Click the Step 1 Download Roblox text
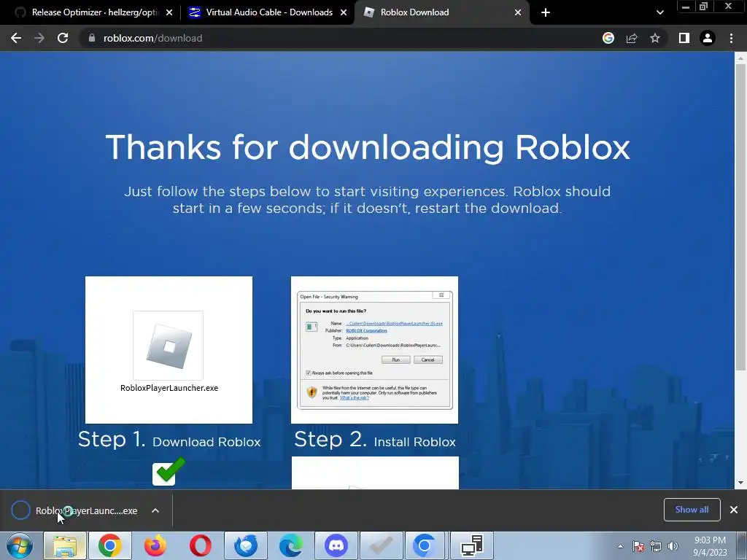The height and width of the screenshot is (560, 747). [x=169, y=440]
